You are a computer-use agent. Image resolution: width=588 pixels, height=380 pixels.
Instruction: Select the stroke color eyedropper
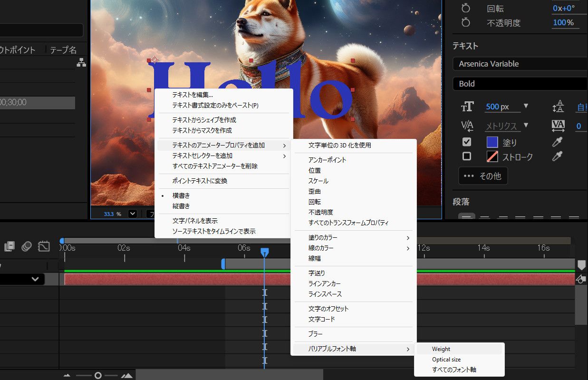click(558, 156)
